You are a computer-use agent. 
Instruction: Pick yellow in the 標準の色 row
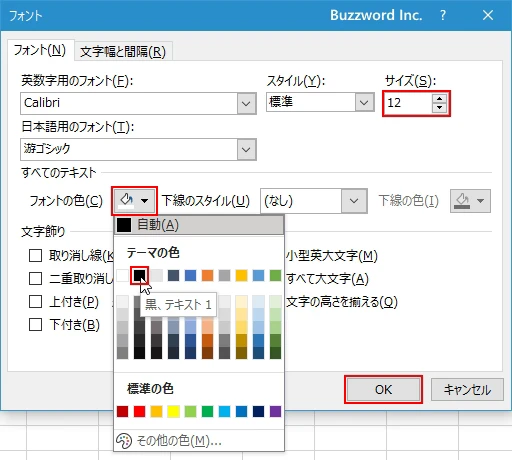point(173,411)
